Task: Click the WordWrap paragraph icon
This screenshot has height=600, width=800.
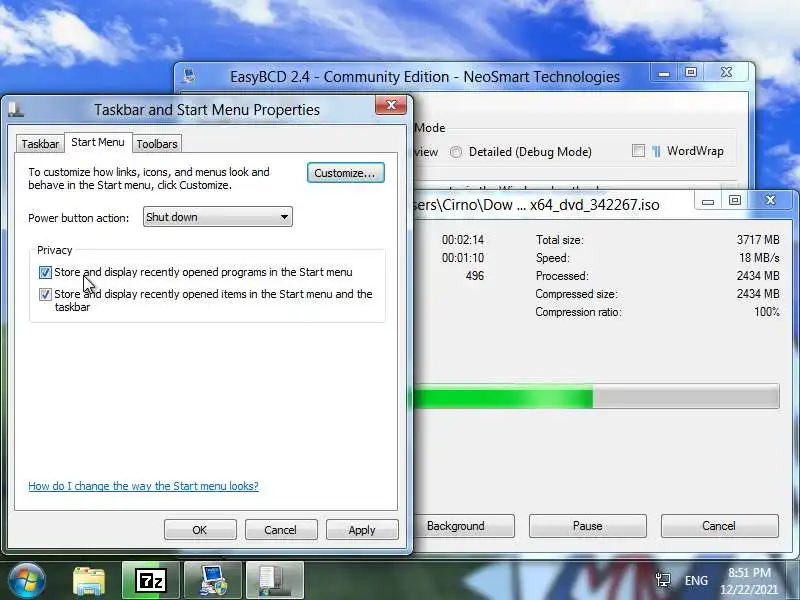Action: 656,151
